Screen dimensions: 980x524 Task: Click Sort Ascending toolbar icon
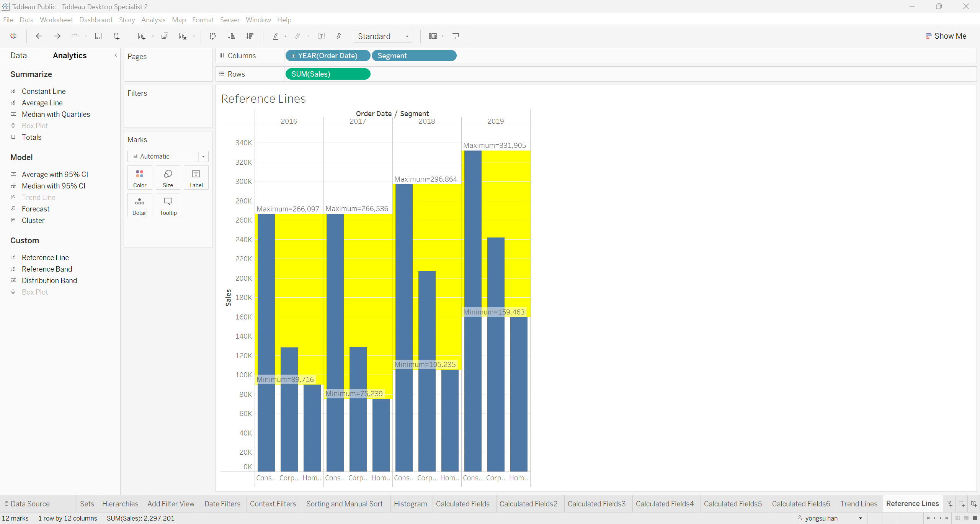(231, 36)
